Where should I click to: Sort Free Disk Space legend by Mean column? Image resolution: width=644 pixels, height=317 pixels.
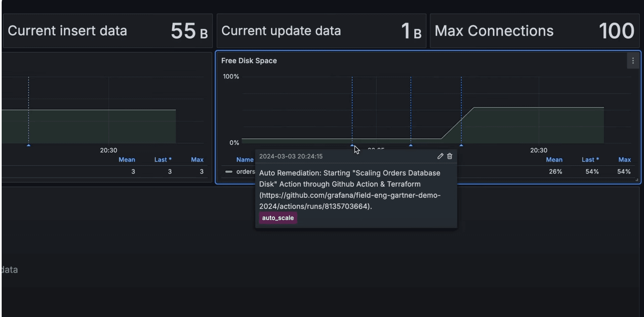554,160
